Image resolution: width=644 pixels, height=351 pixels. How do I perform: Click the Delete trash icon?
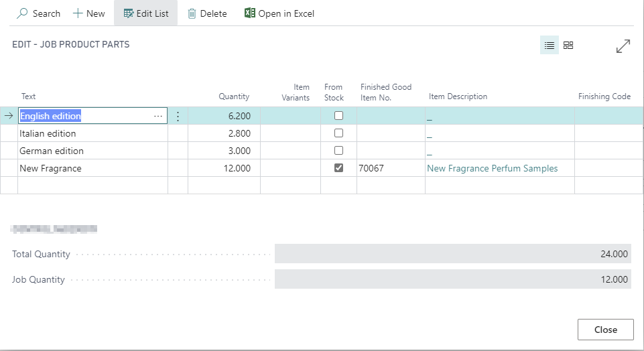tap(192, 13)
